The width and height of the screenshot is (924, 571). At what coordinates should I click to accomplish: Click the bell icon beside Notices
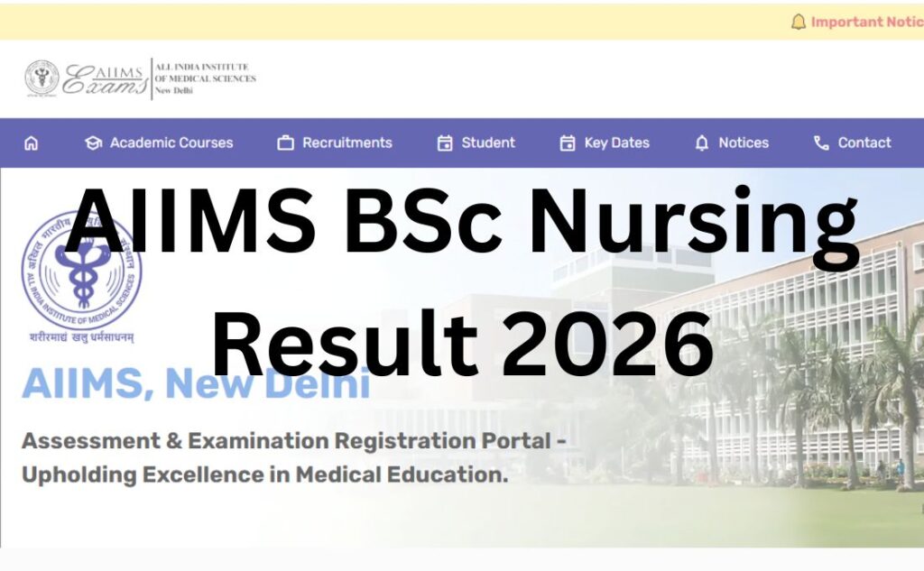click(702, 143)
